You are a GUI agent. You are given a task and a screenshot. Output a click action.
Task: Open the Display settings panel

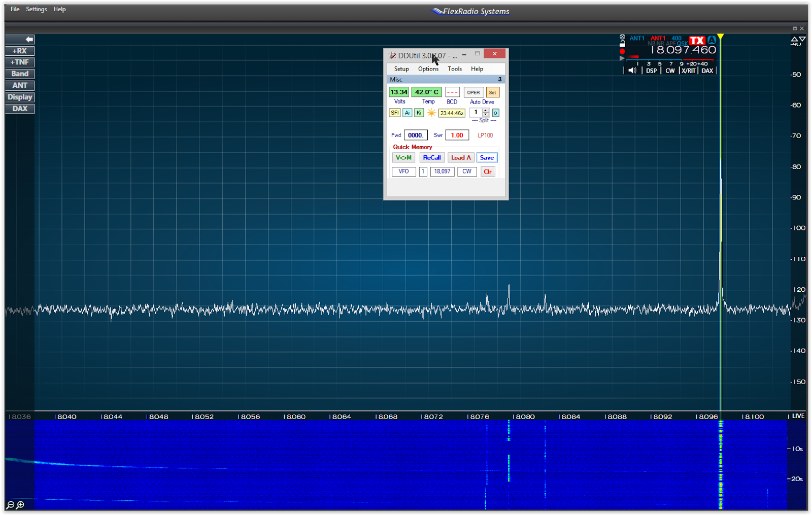20,97
